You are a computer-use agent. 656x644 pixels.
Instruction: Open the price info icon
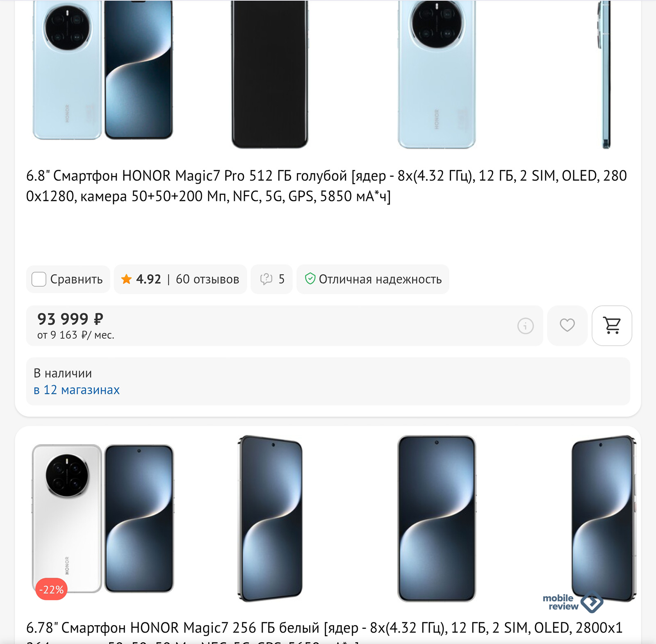[x=525, y=326]
